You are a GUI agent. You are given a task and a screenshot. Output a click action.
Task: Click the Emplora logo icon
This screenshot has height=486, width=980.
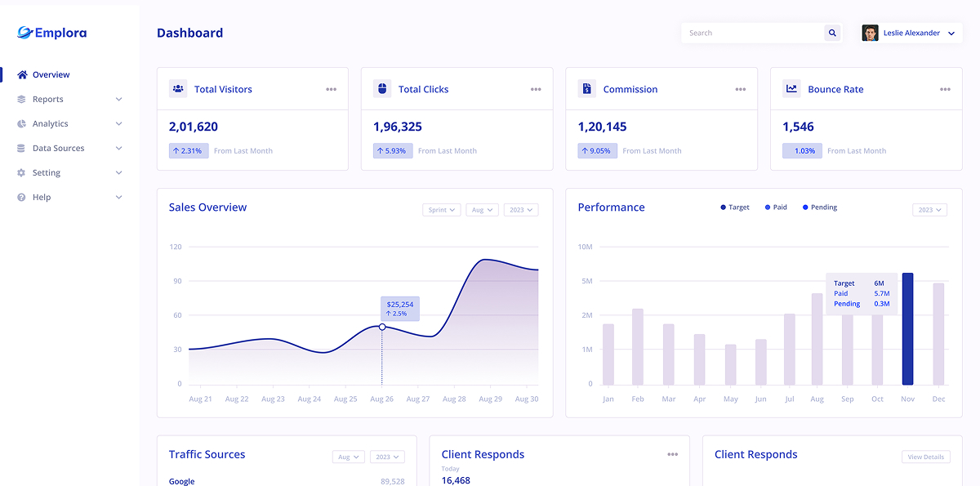point(24,32)
